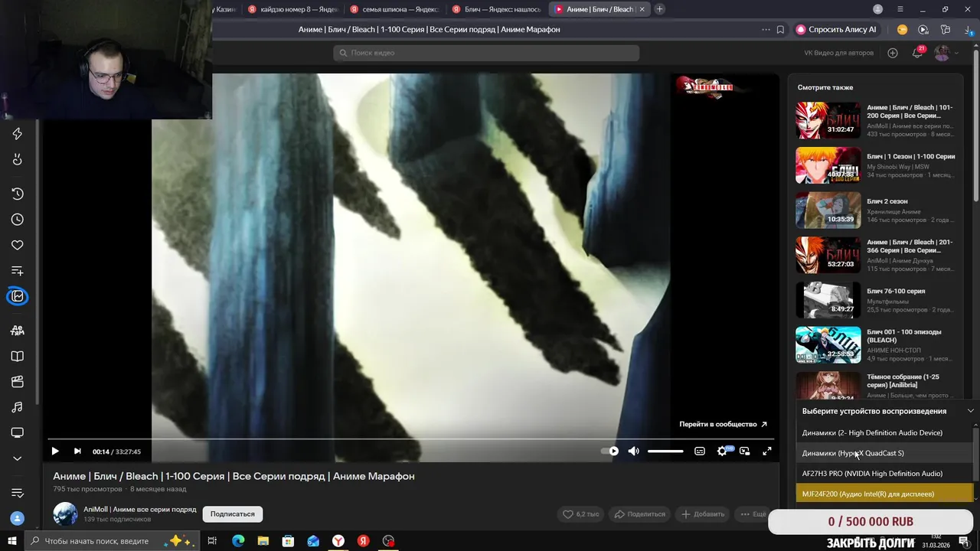This screenshot has width=980, height=551.
Task: Expand more sidebar categories chevron
Action: [x=18, y=458]
